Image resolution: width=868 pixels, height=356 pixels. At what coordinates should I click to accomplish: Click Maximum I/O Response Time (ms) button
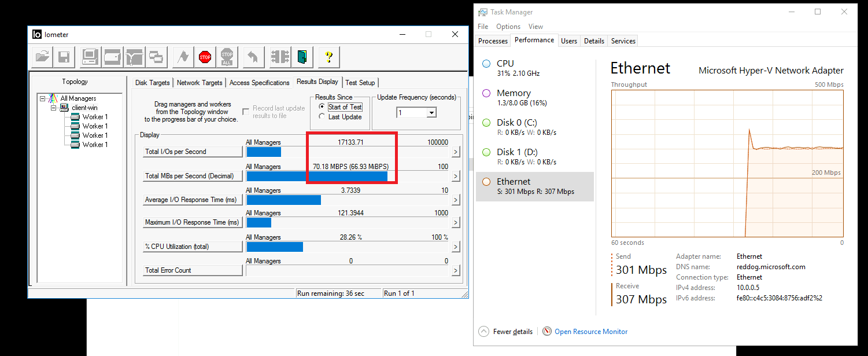[x=193, y=222]
